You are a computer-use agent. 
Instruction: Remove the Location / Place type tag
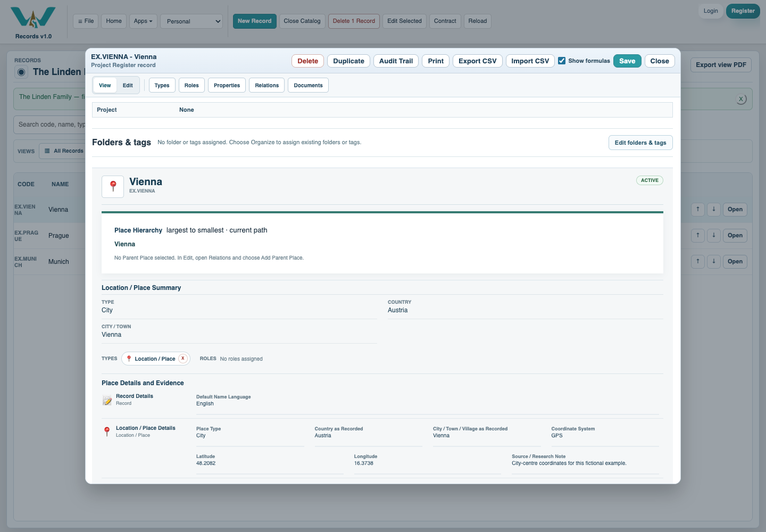(183, 359)
